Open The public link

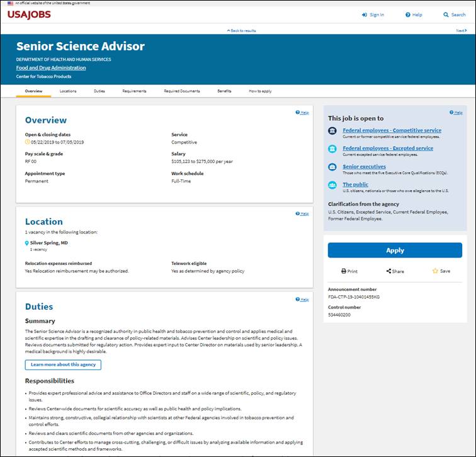point(356,184)
